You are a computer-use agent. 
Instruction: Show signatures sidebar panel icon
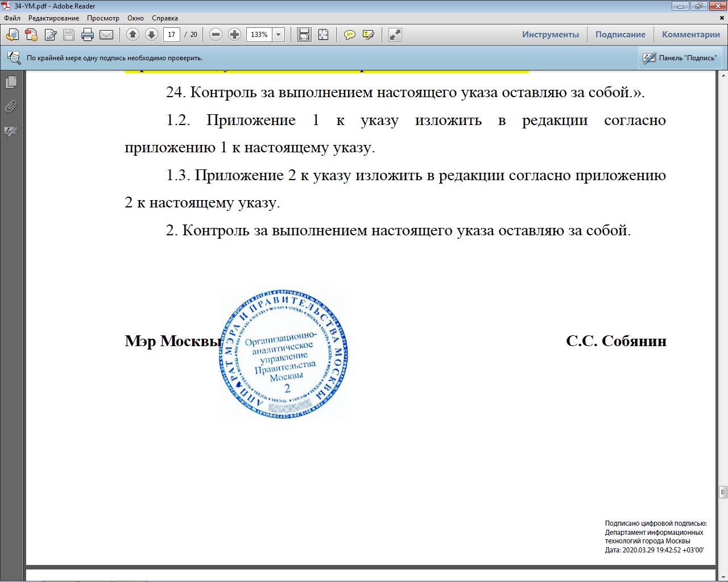tap(11, 131)
